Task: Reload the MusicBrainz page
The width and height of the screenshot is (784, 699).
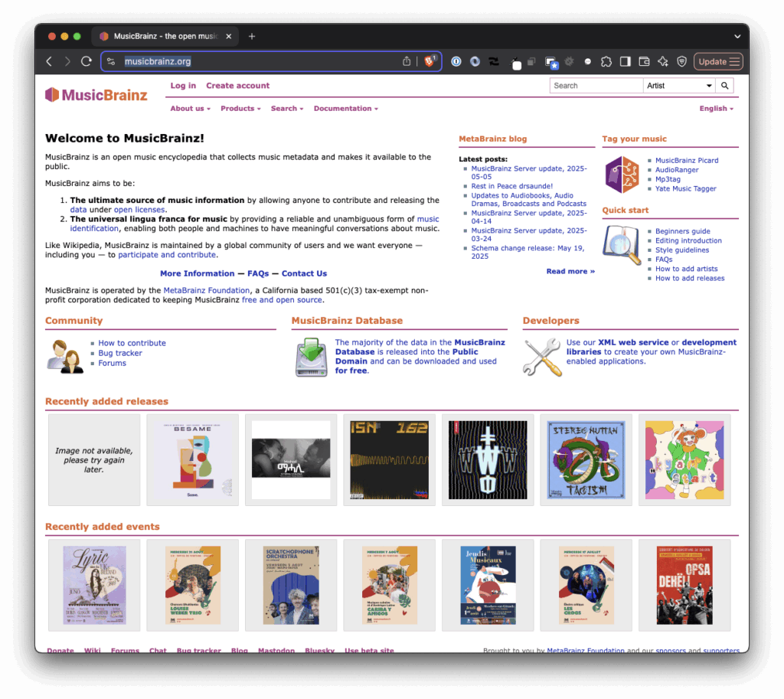Action: point(87,61)
